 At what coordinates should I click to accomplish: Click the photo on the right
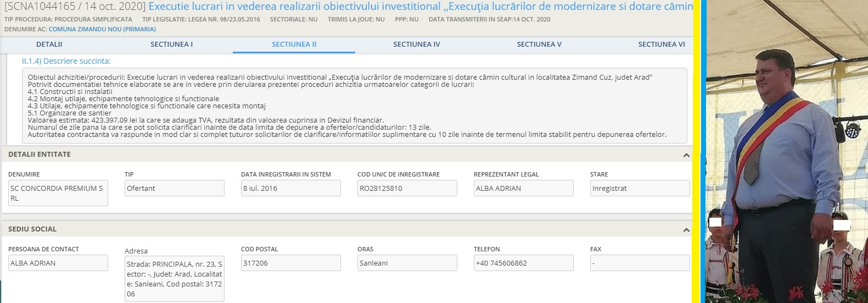click(786, 151)
